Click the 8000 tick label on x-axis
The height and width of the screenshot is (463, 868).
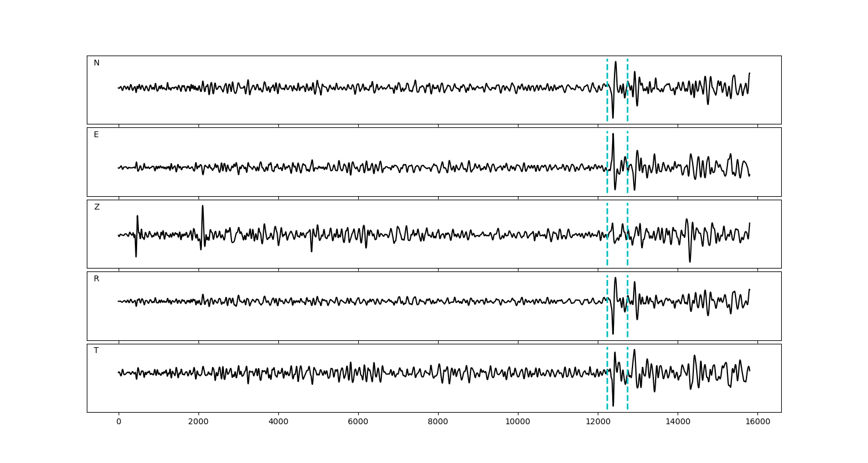(x=438, y=422)
